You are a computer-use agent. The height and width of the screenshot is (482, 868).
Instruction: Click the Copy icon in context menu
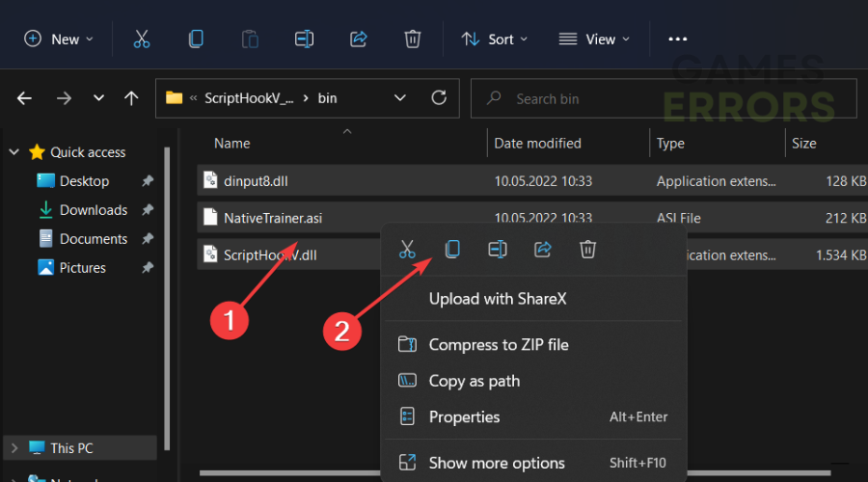[x=451, y=250]
